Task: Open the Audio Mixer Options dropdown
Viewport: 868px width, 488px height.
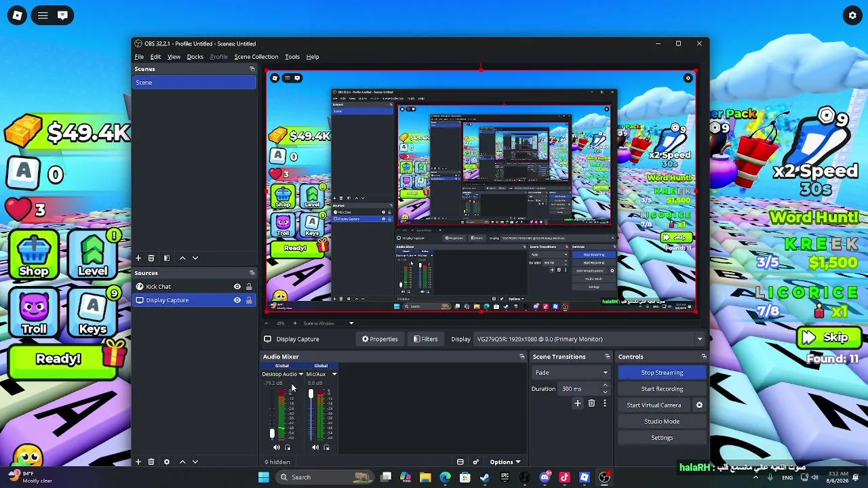Action: [x=505, y=462]
